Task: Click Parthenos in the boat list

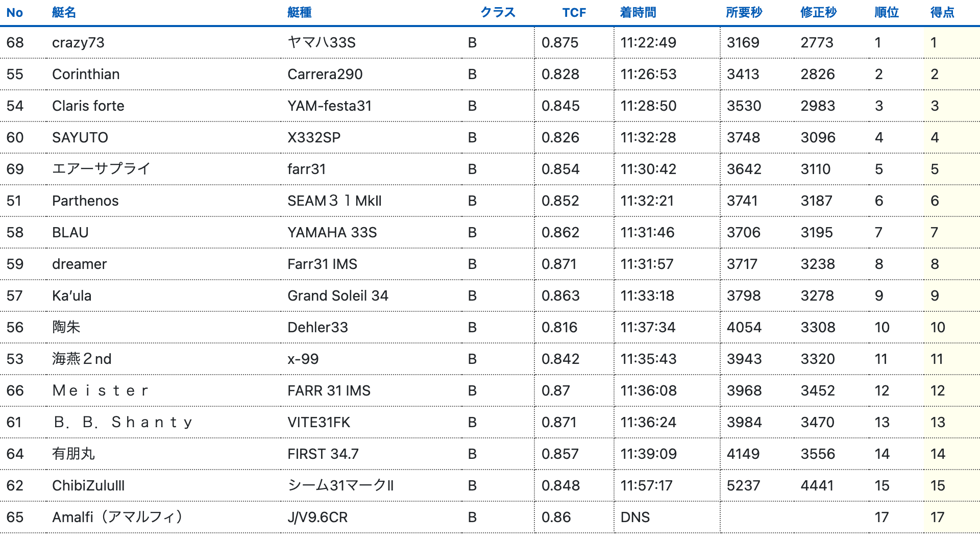Action: [x=85, y=201]
